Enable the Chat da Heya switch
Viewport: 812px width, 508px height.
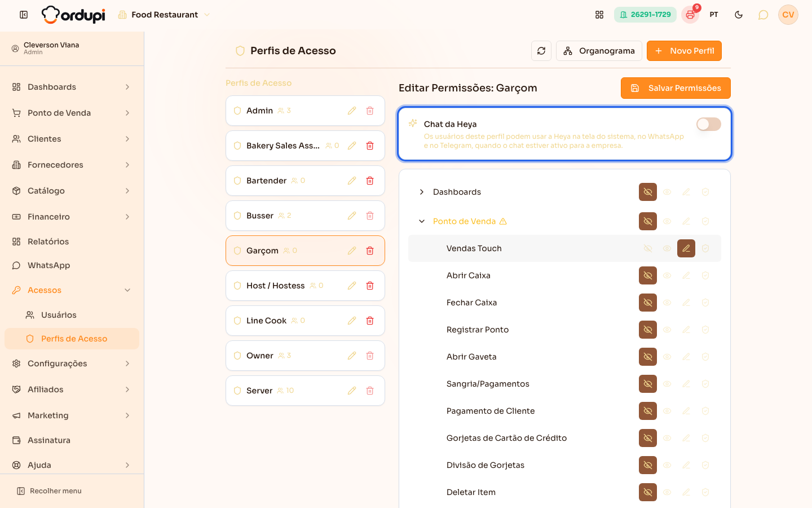point(709,124)
